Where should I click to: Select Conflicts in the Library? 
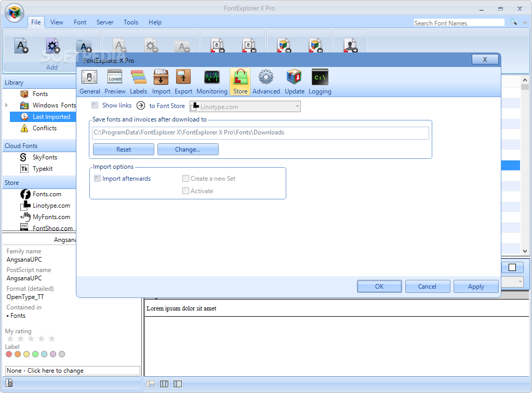coord(45,128)
